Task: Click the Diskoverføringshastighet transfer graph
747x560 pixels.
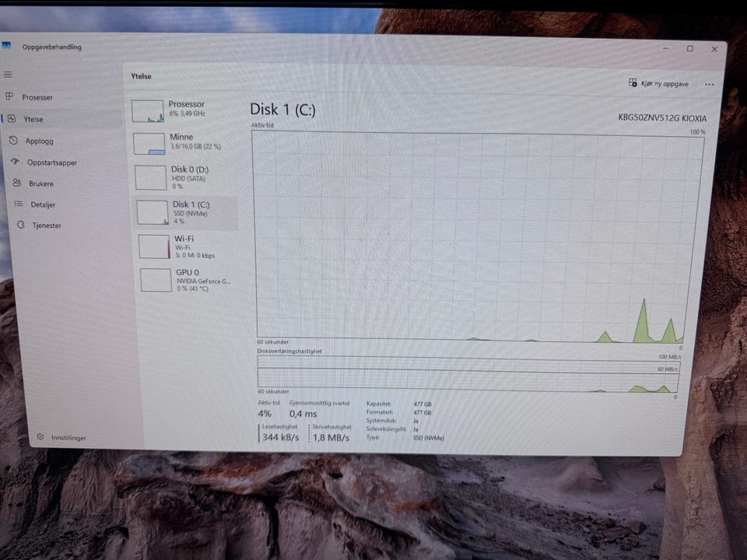Action: [x=468, y=374]
